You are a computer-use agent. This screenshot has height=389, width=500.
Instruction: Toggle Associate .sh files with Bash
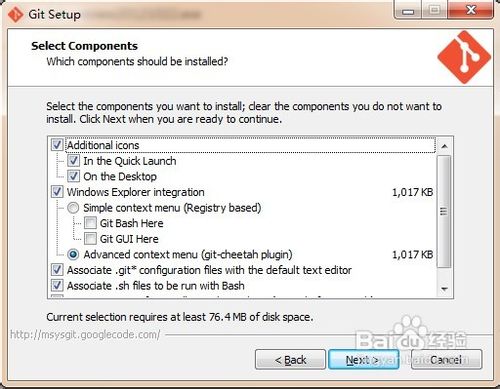click(57, 286)
